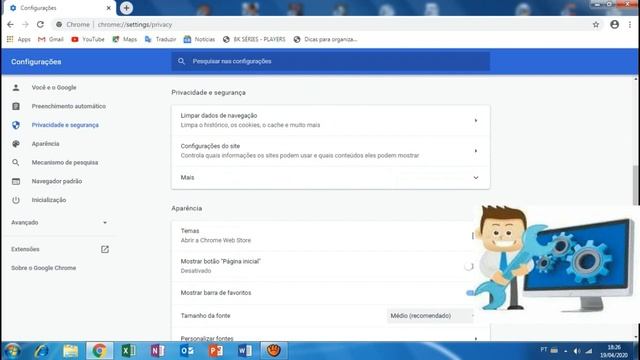
Task: Open Extensões external link icon
Action: tap(105, 249)
